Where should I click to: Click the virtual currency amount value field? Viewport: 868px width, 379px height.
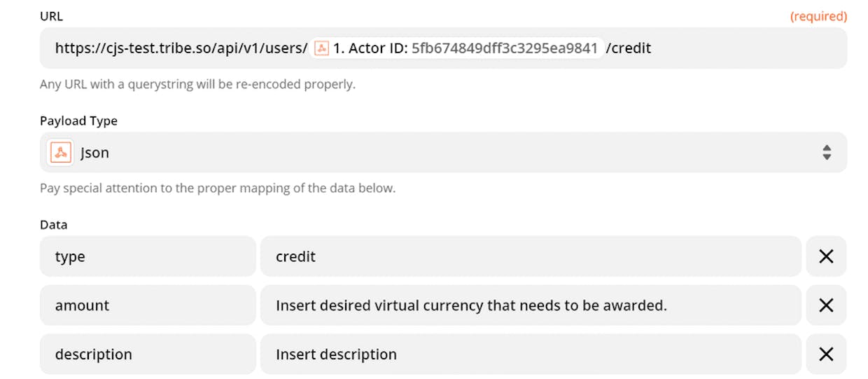tap(531, 305)
